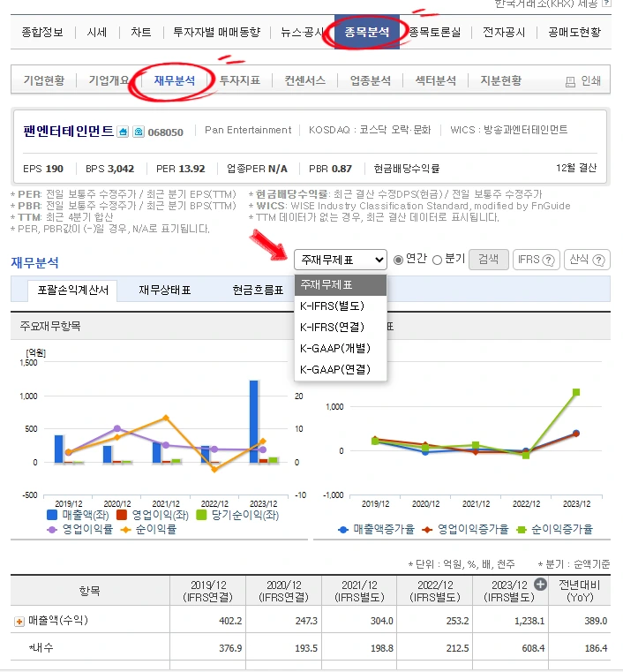Click the 매출액증가율 legend marker
The image size is (623, 672).
(343, 530)
